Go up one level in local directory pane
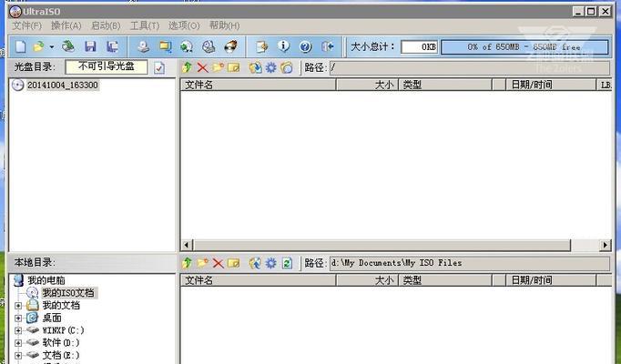 pos(187,263)
